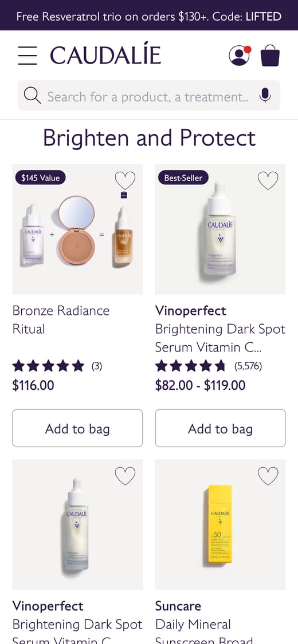Open the yellow Suncare sunscreen image
Viewport: 298px width, 644px height.
coord(220,524)
